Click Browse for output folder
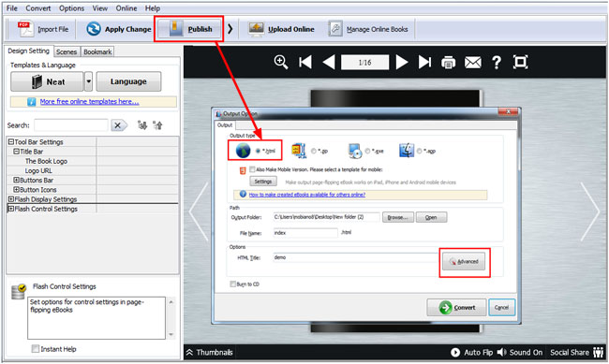 pos(397,217)
